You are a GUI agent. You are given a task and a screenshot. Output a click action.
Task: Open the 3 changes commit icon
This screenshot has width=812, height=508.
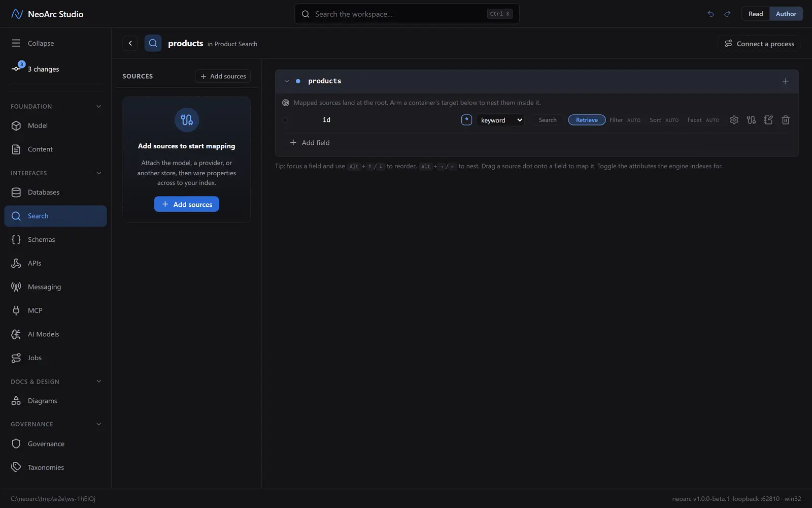click(x=17, y=68)
